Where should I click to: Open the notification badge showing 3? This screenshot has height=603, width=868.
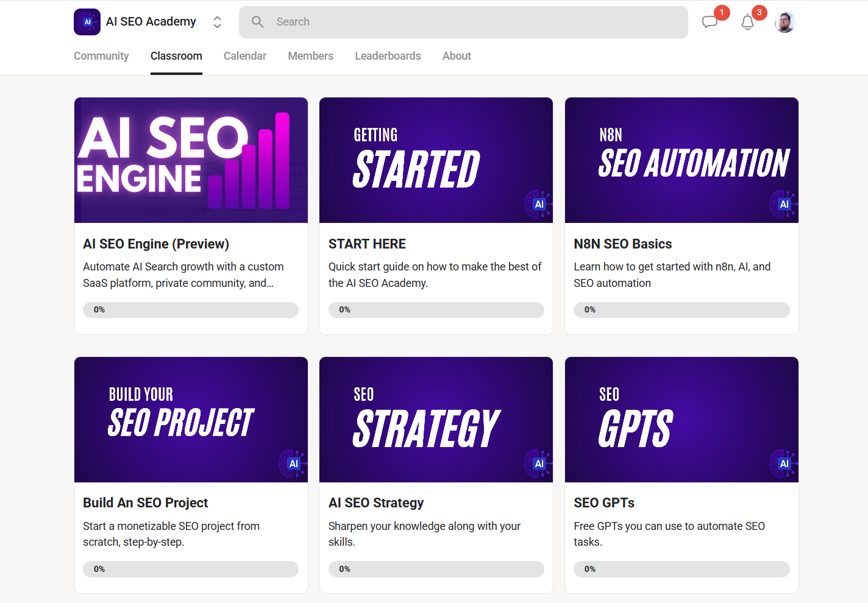pyautogui.click(x=759, y=12)
